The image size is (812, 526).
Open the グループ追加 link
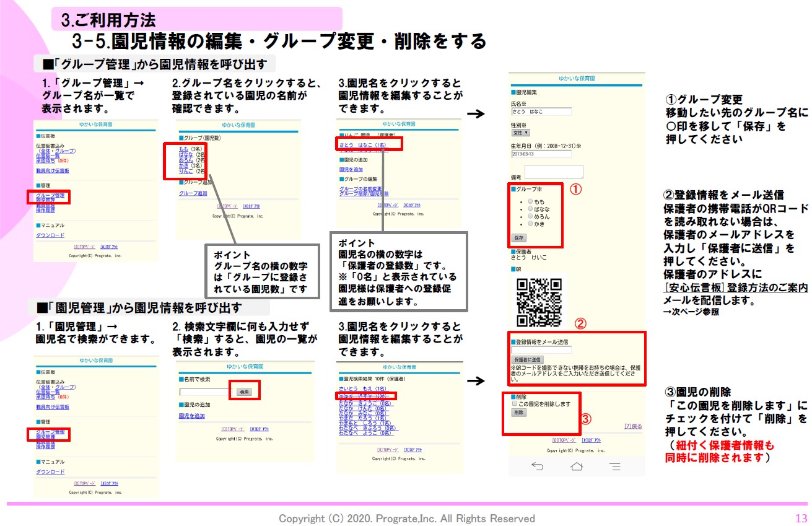pyautogui.click(x=193, y=193)
